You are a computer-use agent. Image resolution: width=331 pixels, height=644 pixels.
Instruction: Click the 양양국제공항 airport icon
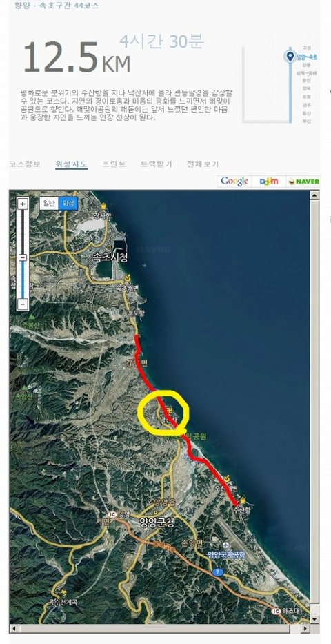[x=225, y=545]
